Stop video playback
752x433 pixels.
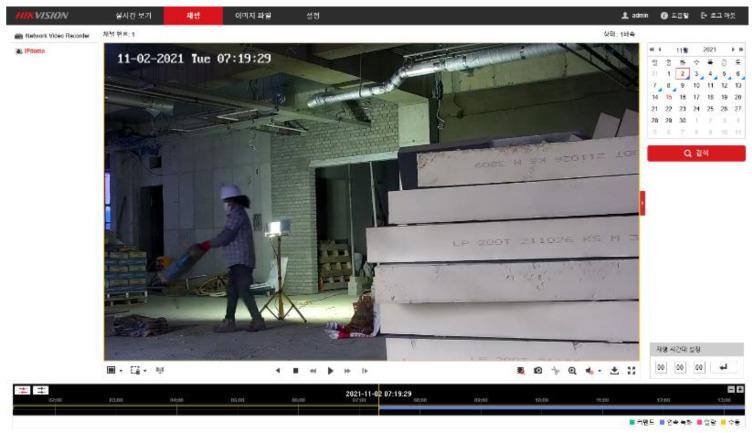pyautogui.click(x=295, y=370)
